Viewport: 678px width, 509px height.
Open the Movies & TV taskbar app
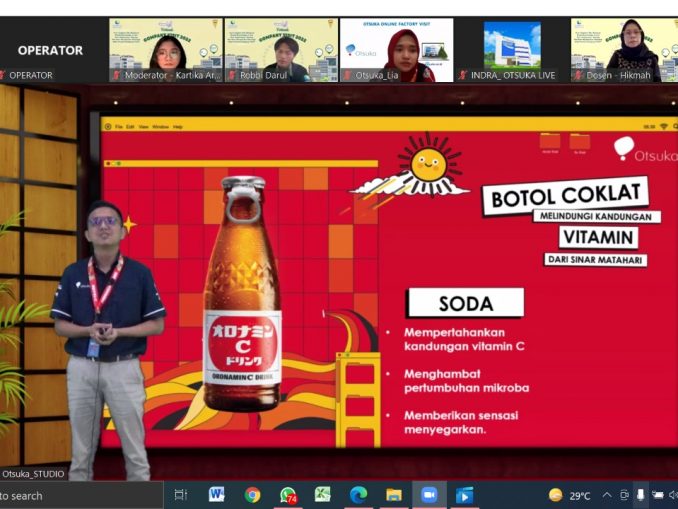[464, 495]
